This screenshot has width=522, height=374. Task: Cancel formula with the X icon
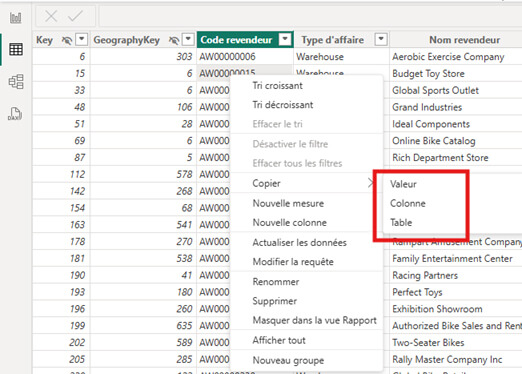[51, 16]
